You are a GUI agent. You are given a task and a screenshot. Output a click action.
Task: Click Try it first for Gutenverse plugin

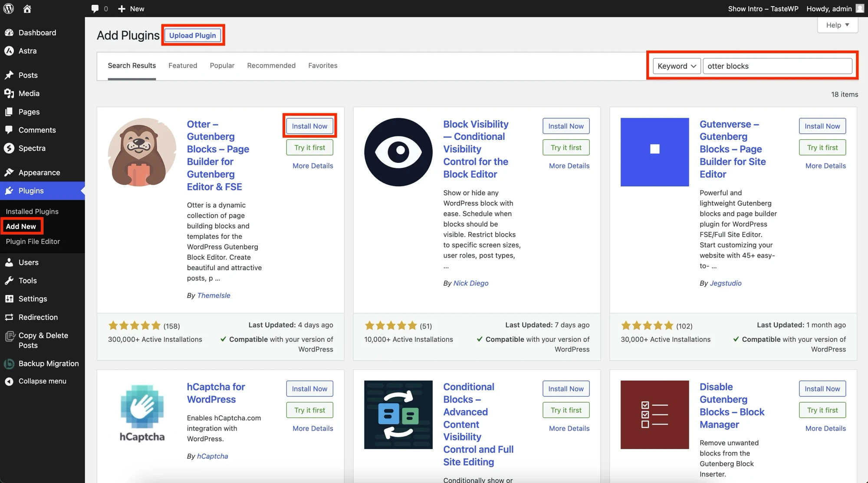click(822, 147)
